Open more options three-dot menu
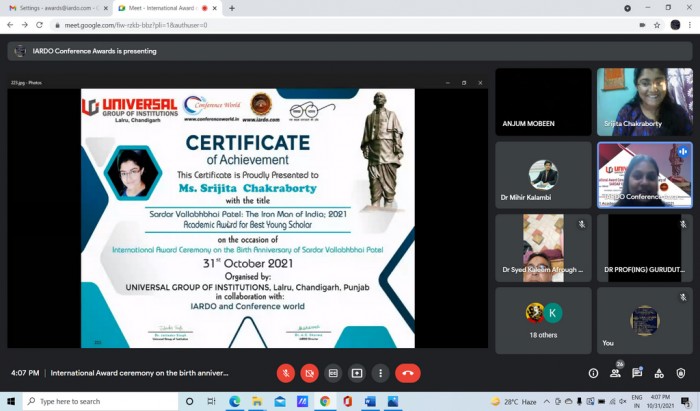 tap(380, 373)
